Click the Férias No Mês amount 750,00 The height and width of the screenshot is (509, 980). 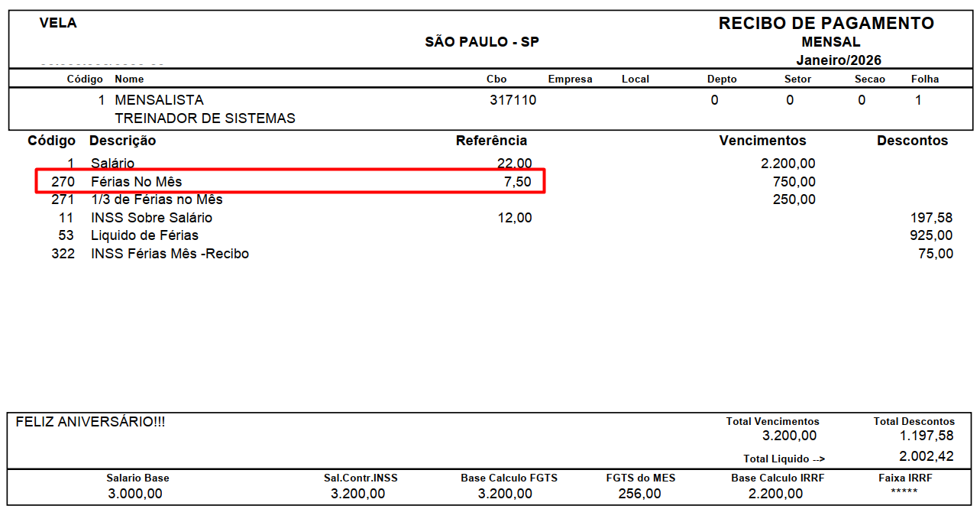[794, 181]
